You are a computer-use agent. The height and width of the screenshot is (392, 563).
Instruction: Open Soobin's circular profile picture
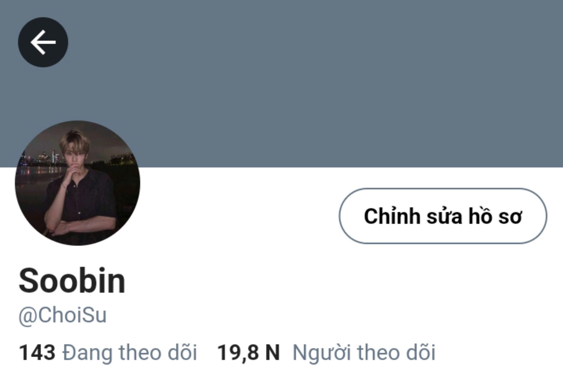77,183
